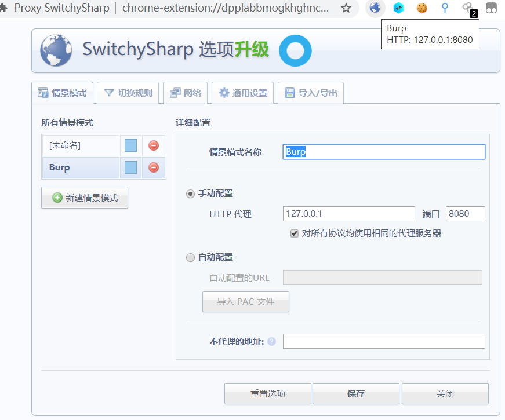Click the help icon beside 不代理的地址
Image resolution: width=505 pixels, height=420 pixels.
click(x=271, y=341)
